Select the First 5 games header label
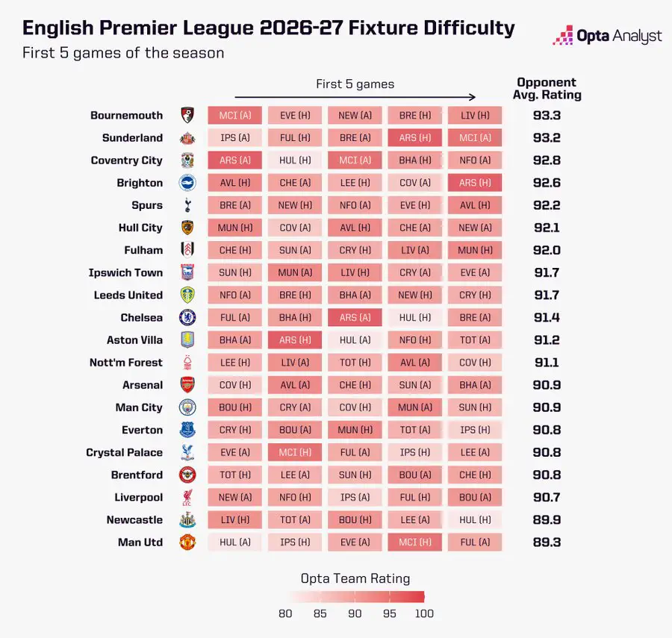The width and height of the screenshot is (672, 638). pos(355,84)
